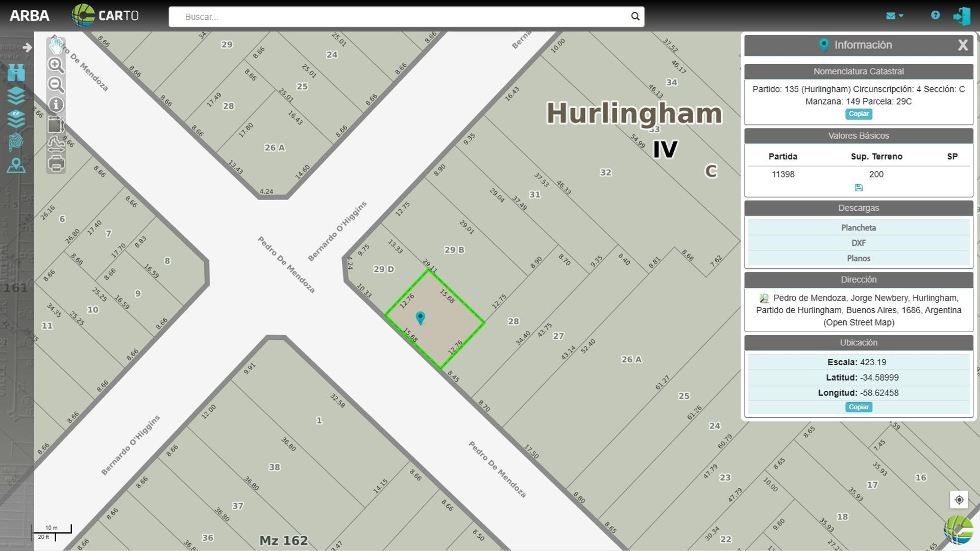The height and width of the screenshot is (551, 980).
Task: Copy the Ubicación coordinates
Action: (x=859, y=407)
